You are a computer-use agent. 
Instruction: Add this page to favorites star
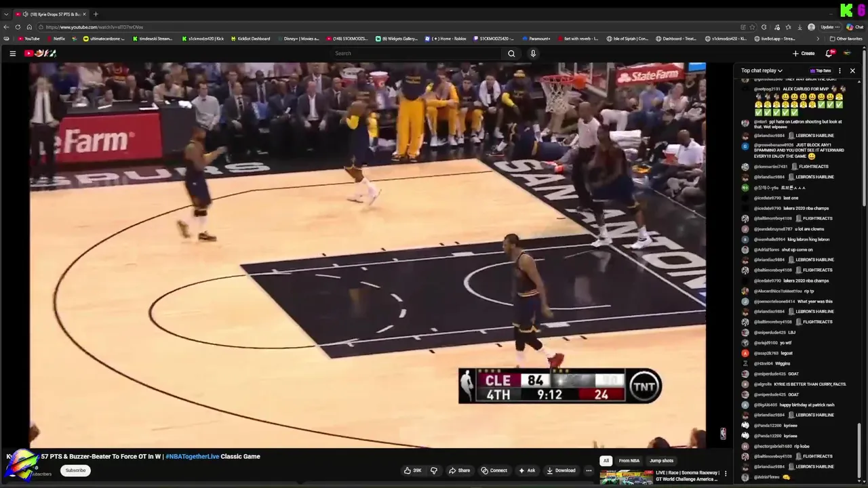click(x=752, y=27)
